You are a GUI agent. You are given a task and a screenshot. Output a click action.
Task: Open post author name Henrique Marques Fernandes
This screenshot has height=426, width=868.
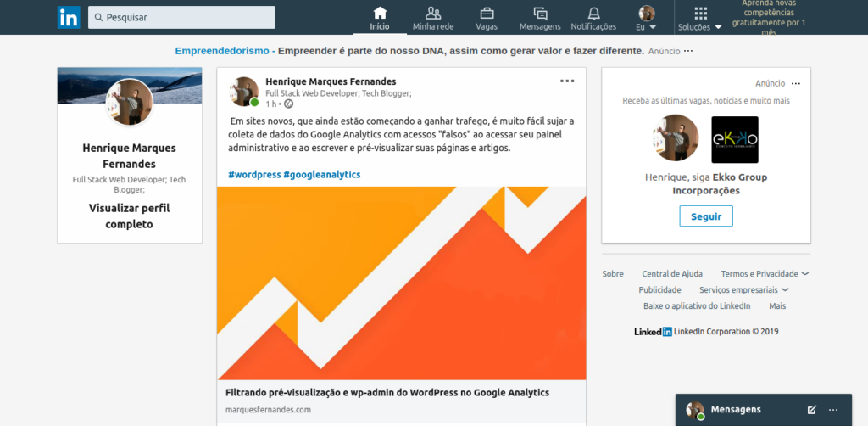click(x=331, y=82)
